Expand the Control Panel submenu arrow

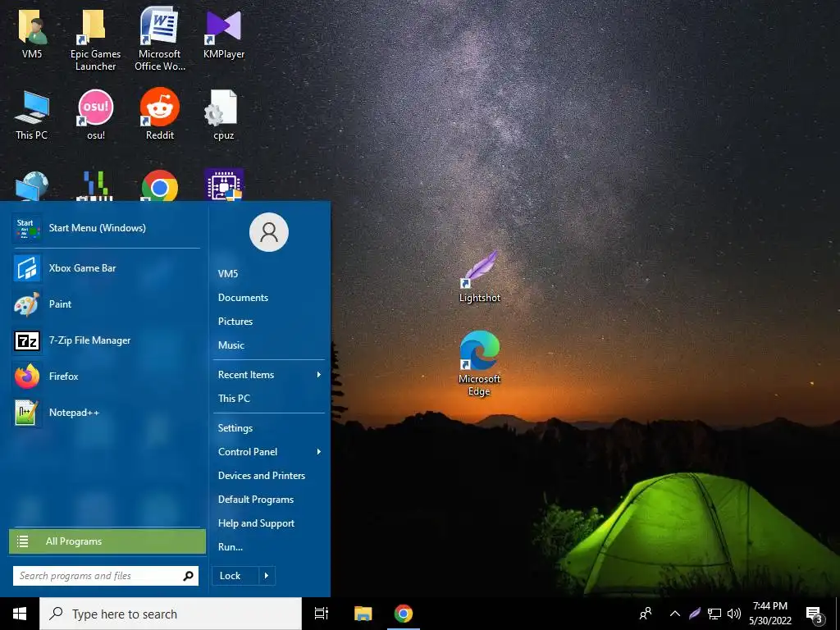pyautogui.click(x=319, y=452)
